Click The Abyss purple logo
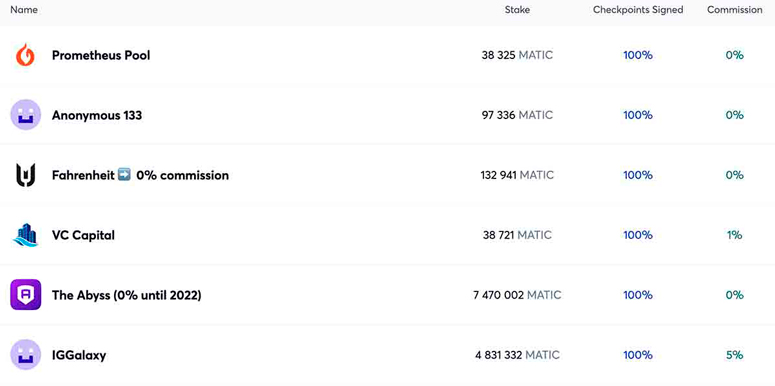Viewport: 775px width, 386px height. (x=25, y=295)
